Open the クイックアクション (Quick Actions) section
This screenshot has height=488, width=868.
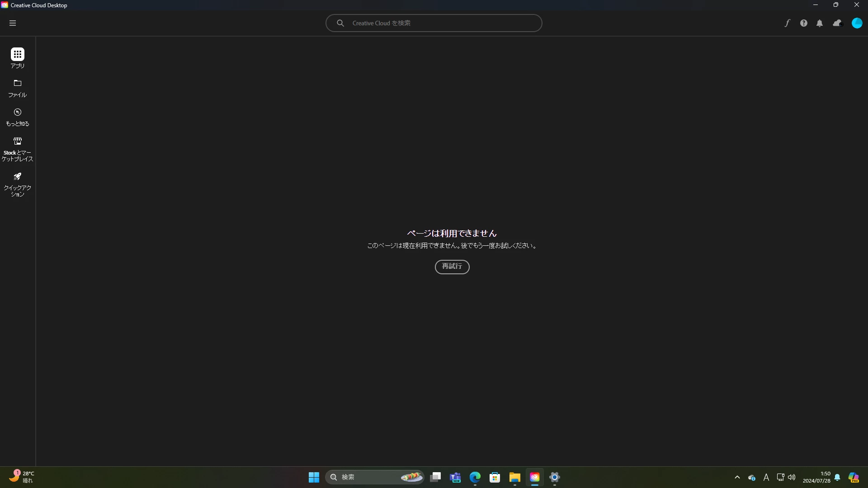tap(18, 184)
